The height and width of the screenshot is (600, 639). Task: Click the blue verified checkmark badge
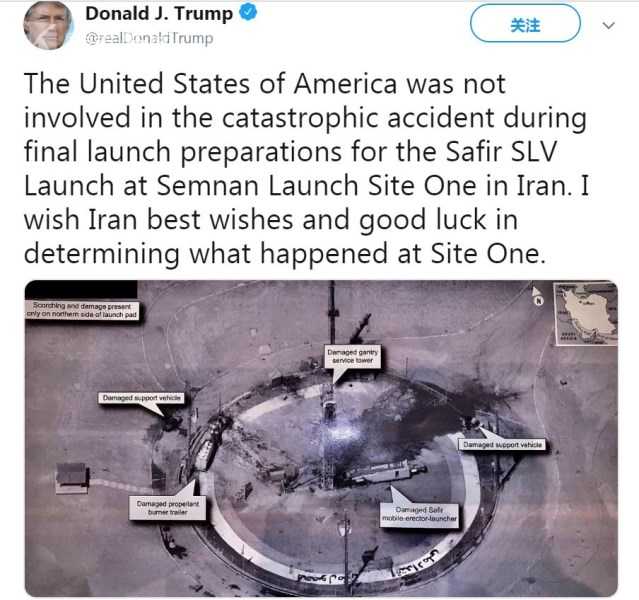(x=248, y=13)
